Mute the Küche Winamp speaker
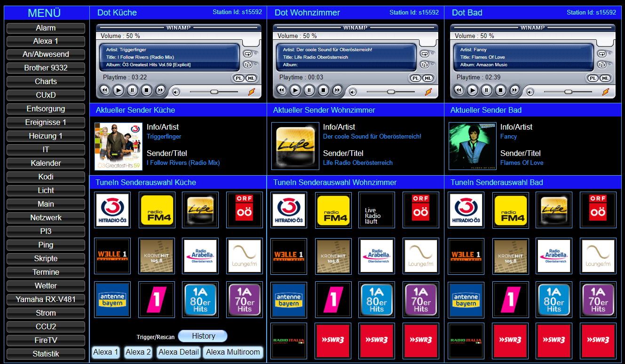Viewport: 625px width, 364px height. pos(176,92)
